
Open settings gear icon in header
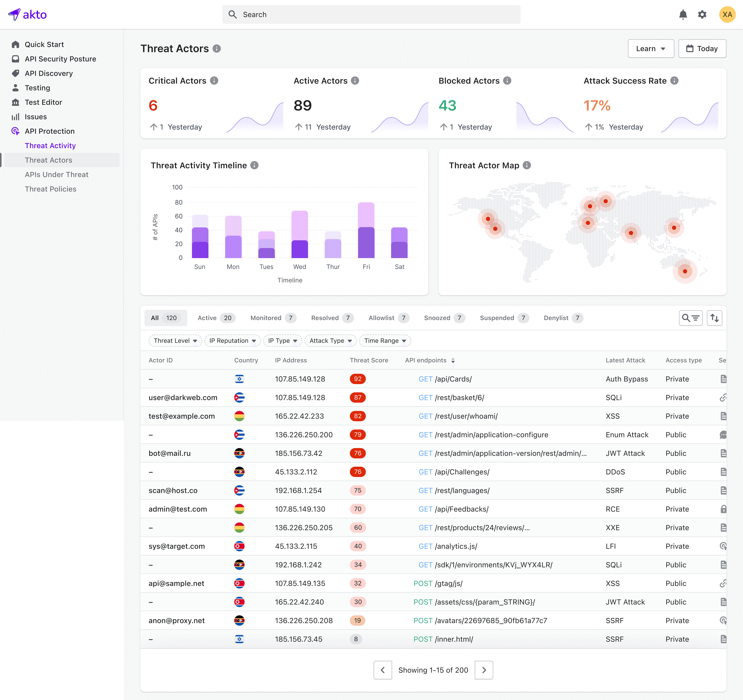(x=702, y=15)
